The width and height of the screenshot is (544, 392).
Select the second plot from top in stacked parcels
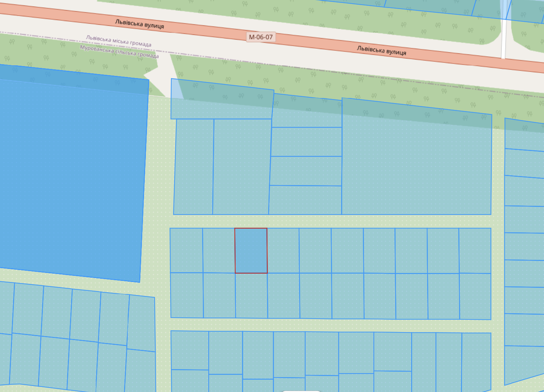pyautogui.click(x=307, y=142)
